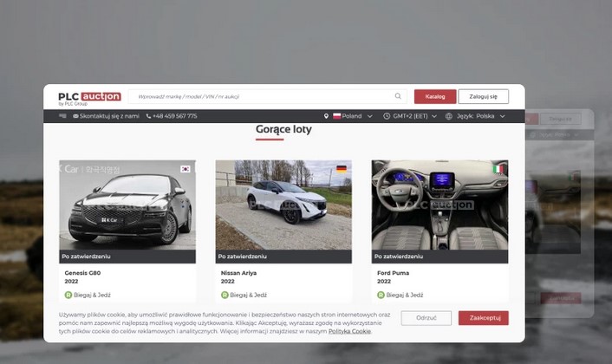Click "Biegaj & Jedź" text under Ford Puma
The width and height of the screenshot is (612, 364).
pyautogui.click(x=405, y=295)
